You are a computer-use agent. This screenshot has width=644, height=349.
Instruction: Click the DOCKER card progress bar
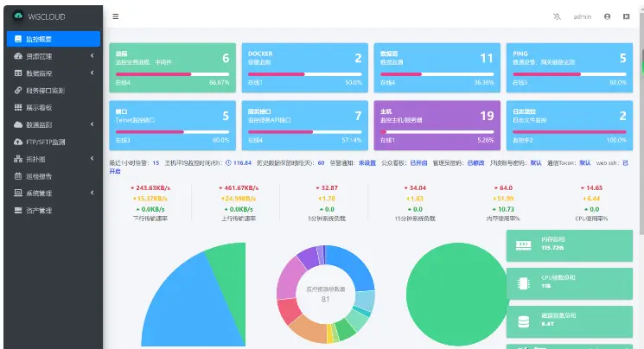pos(302,74)
